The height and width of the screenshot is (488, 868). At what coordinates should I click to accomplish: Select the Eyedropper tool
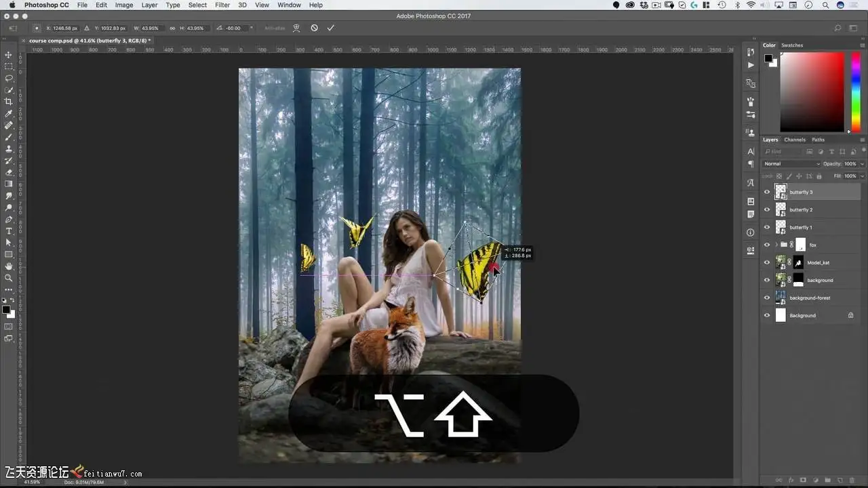(x=9, y=113)
